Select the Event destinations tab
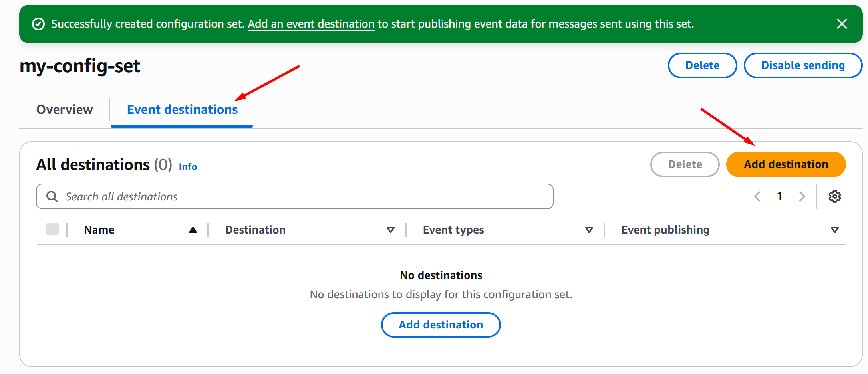 (182, 109)
